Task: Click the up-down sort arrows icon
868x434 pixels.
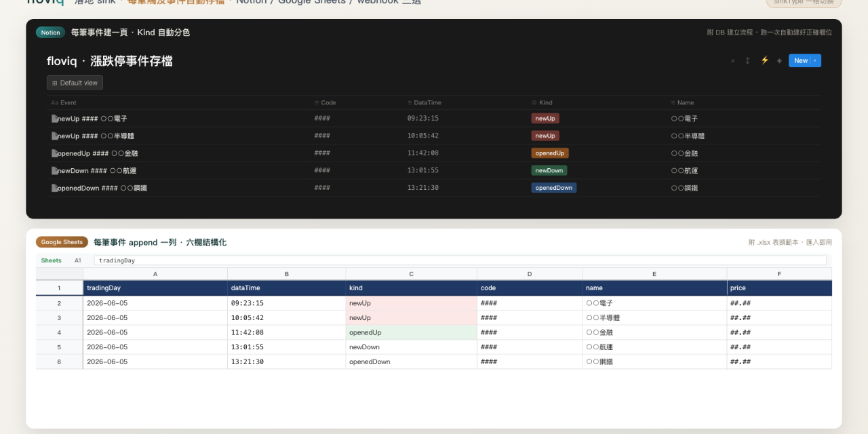Action: point(748,61)
